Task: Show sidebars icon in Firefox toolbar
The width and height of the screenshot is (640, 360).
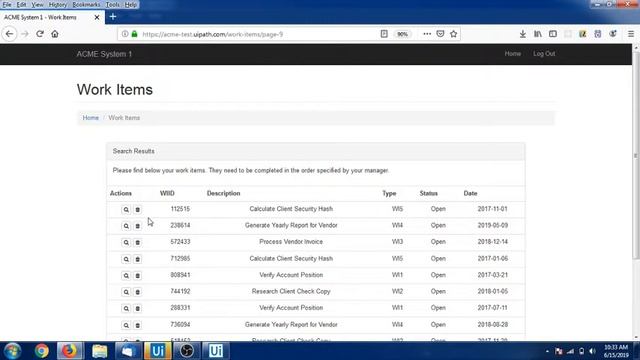Action: (x=553, y=34)
